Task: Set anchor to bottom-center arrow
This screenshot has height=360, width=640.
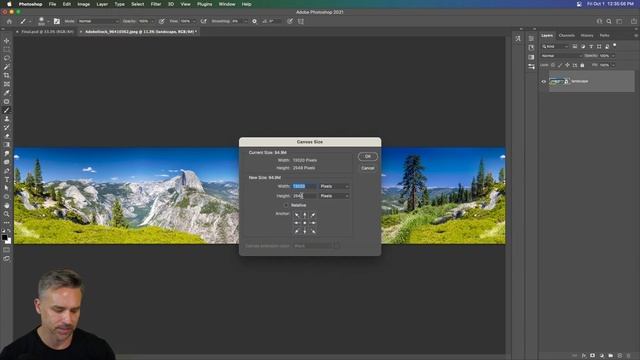Action: (x=305, y=231)
